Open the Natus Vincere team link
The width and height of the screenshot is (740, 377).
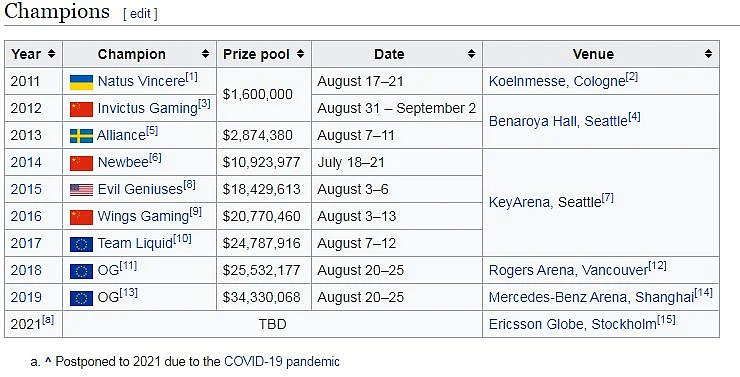point(141,82)
